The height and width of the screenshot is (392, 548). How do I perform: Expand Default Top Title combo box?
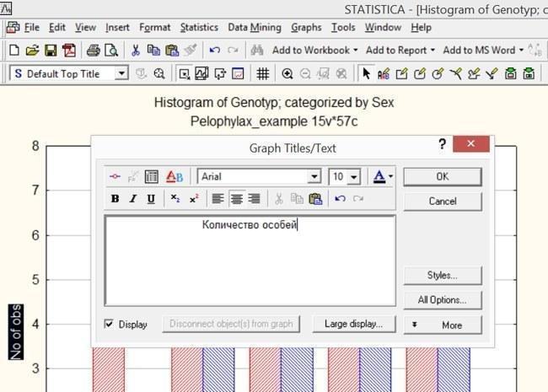(121, 73)
